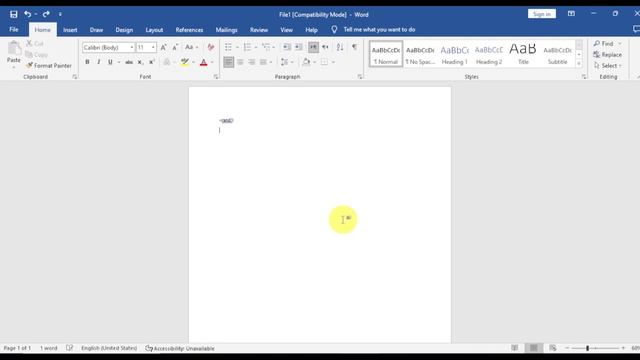
Task: Toggle Subscript formatting
Action: 140,62
